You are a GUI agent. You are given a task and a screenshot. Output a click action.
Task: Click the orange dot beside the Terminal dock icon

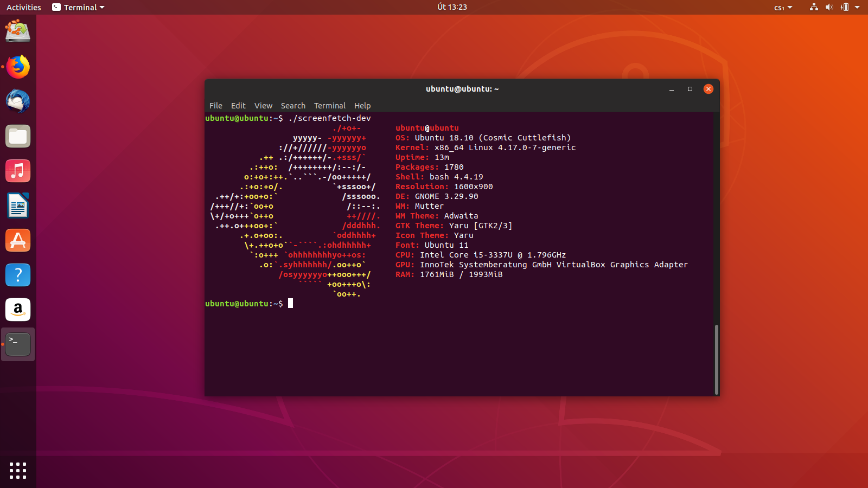pos(4,344)
